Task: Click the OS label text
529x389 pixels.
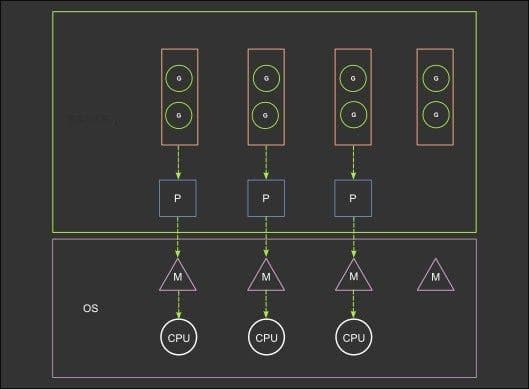Action: (x=90, y=308)
